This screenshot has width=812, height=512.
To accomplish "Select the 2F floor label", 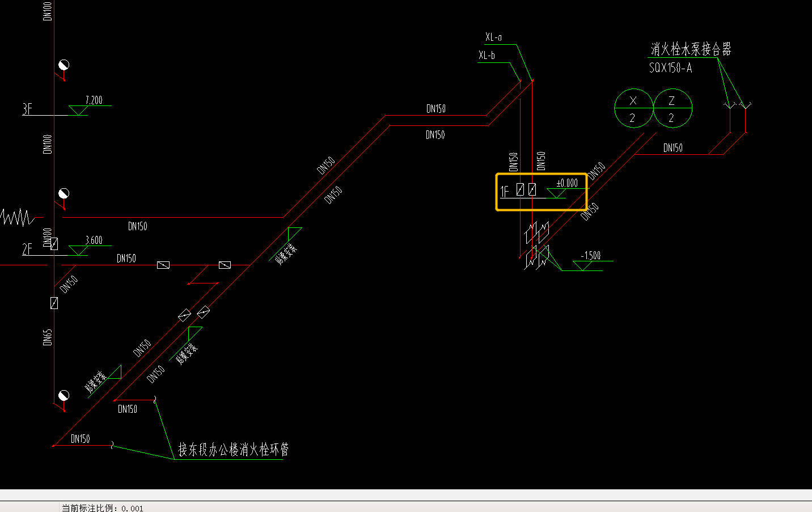I will [27, 249].
